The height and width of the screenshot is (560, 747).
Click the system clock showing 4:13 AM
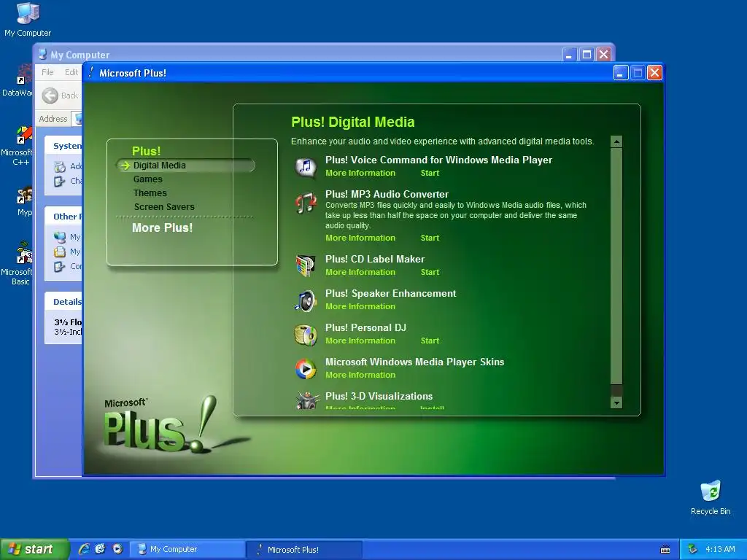click(720, 549)
